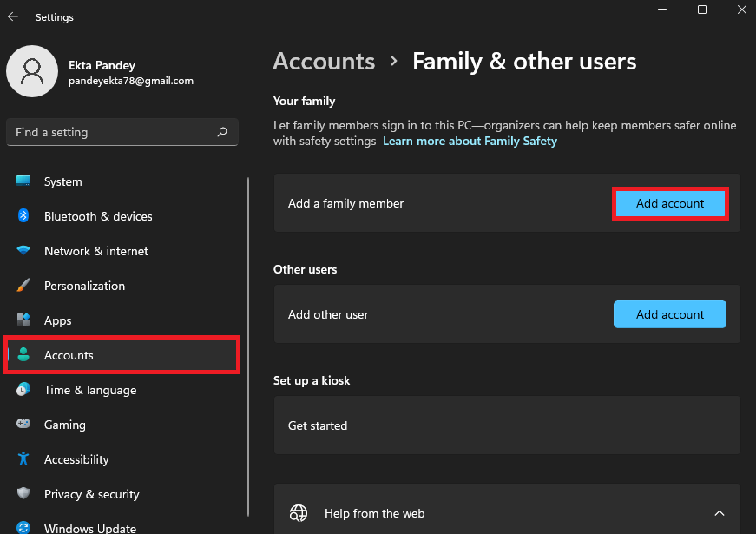Click the search magnifier icon

click(x=222, y=132)
